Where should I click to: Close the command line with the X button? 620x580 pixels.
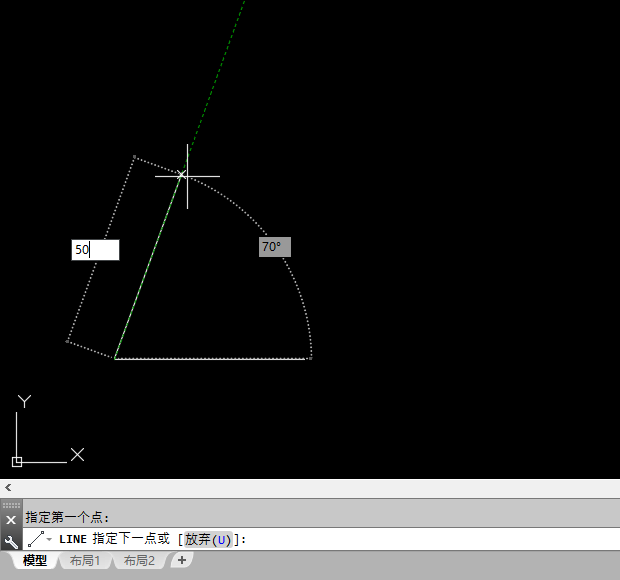point(11,520)
